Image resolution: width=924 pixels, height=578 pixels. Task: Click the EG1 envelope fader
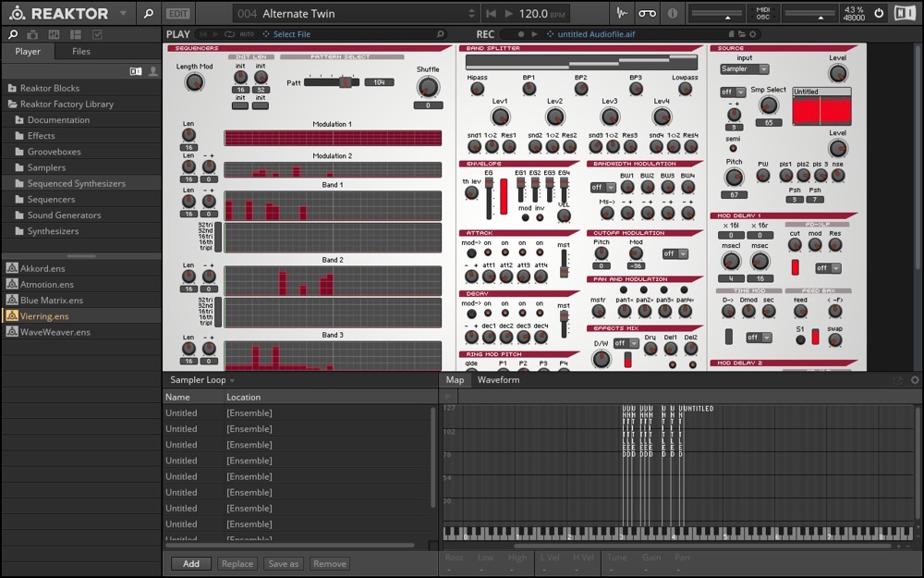[x=520, y=189]
